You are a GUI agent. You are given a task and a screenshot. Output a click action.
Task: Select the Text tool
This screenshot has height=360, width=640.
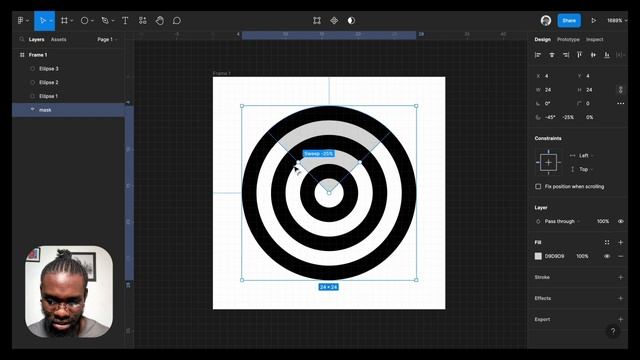(x=125, y=20)
